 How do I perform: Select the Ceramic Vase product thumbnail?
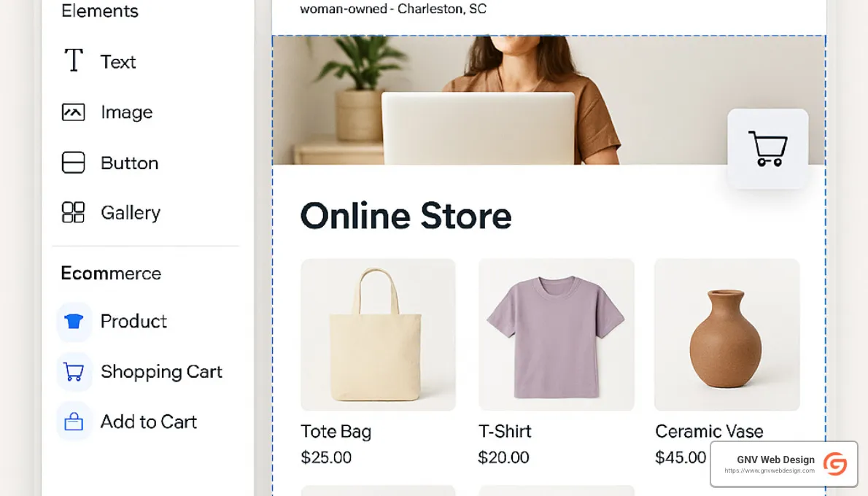pyautogui.click(x=726, y=334)
